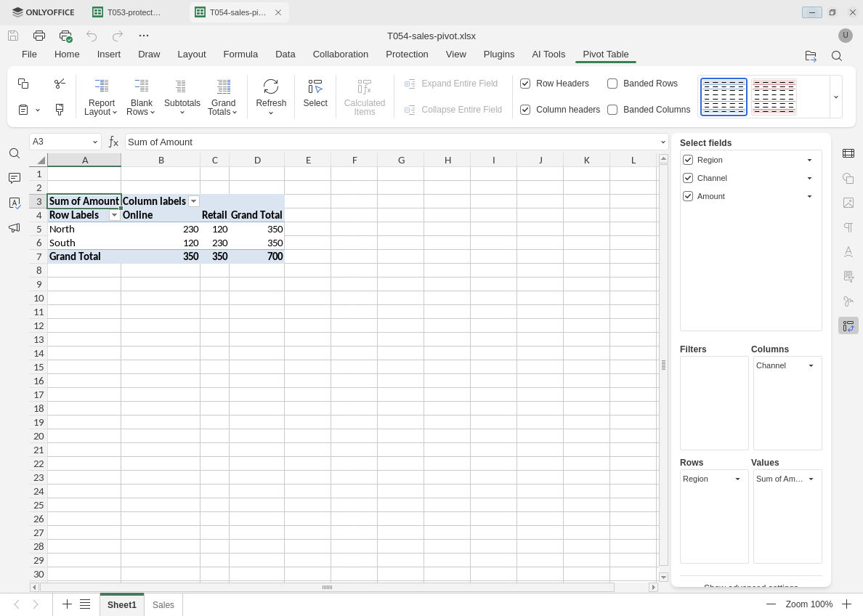Open the Column labels filter dropdown
Image resolution: width=863 pixels, height=616 pixels.
pos(193,201)
